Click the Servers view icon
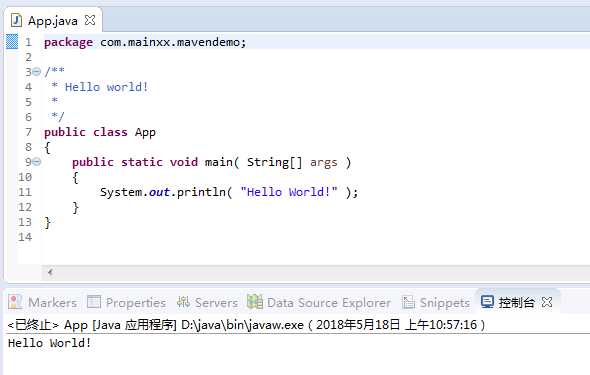The image size is (590, 375). click(x=183, y=302)
